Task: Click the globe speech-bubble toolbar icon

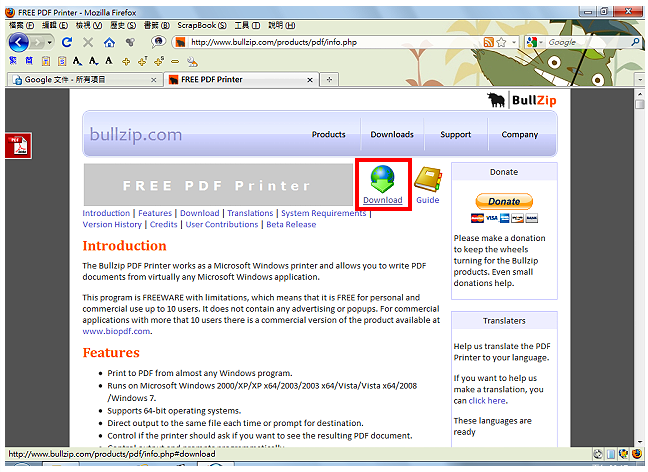Action: 158,42
